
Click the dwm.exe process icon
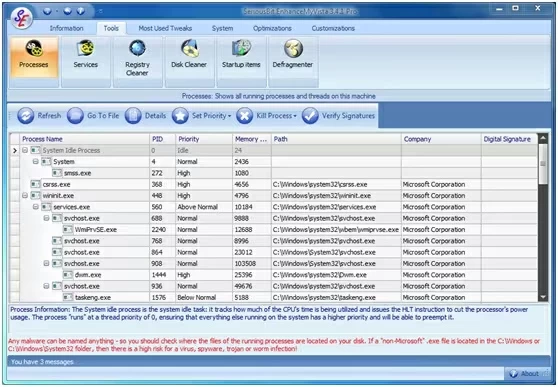(68, 275)
